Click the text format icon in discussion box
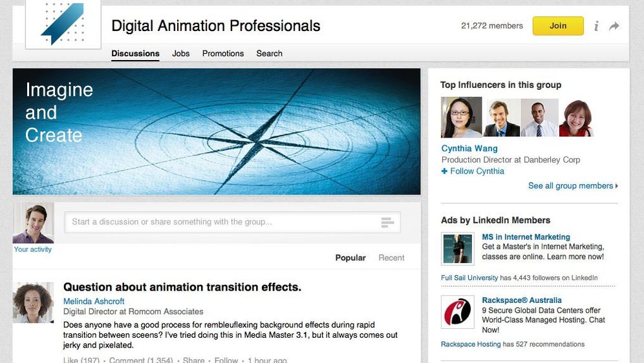644x363 pixels. pyautogui.click(x=387, y=222)
